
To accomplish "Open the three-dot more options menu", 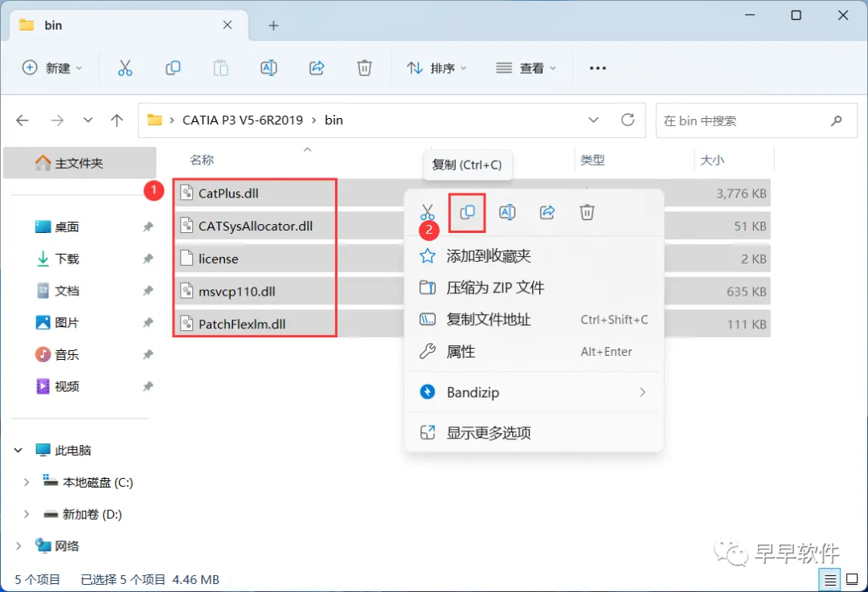I will (x=598, y=68).
